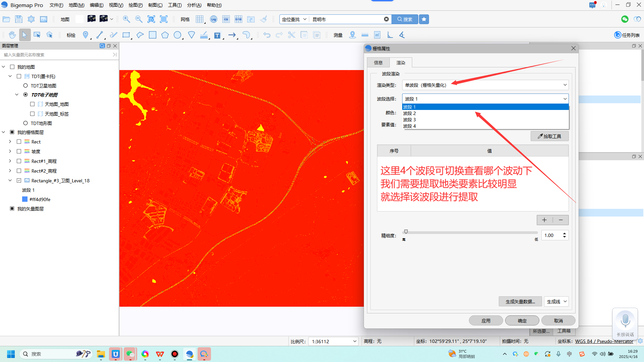The image size is (644, 362).
Task: Click the Lng longitude grid icon
Action: [213, 19]
